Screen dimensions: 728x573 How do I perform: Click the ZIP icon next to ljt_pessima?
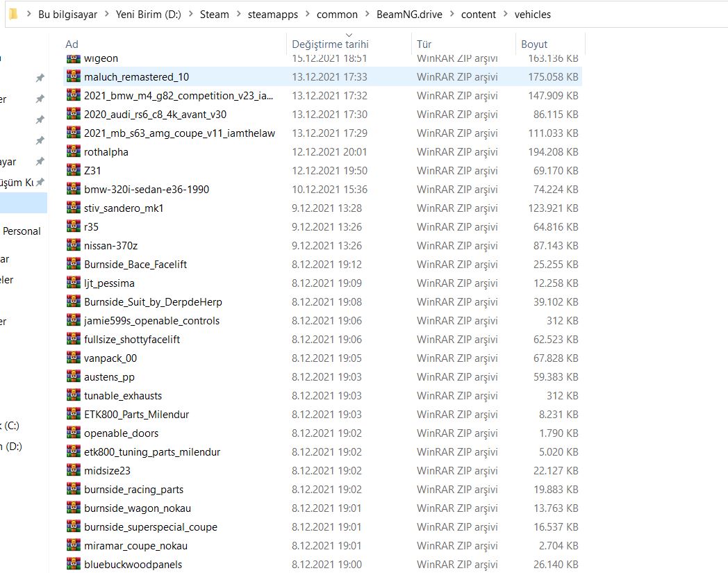(x=74, y=283)
